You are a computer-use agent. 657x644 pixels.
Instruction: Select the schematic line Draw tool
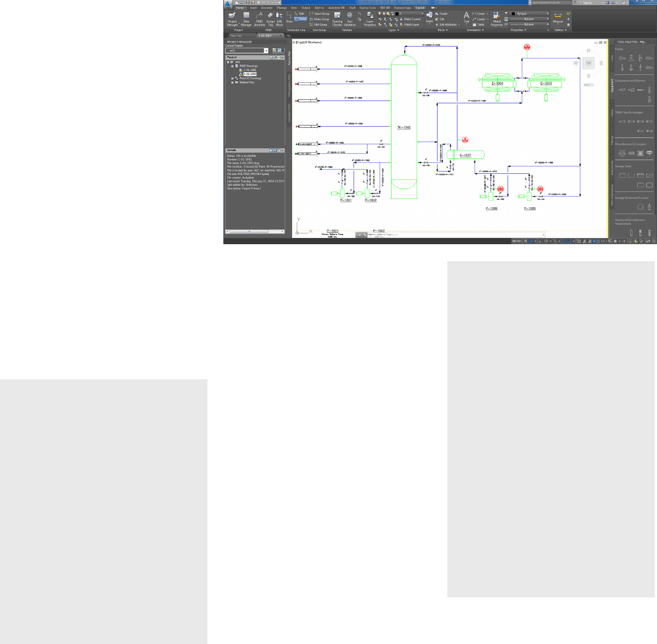click(x=289, y=18)
